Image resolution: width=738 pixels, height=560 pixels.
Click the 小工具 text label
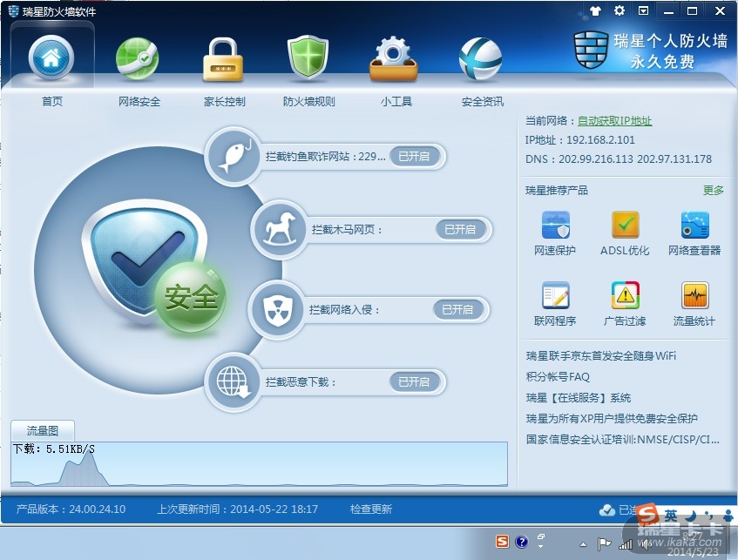[396, 102]
